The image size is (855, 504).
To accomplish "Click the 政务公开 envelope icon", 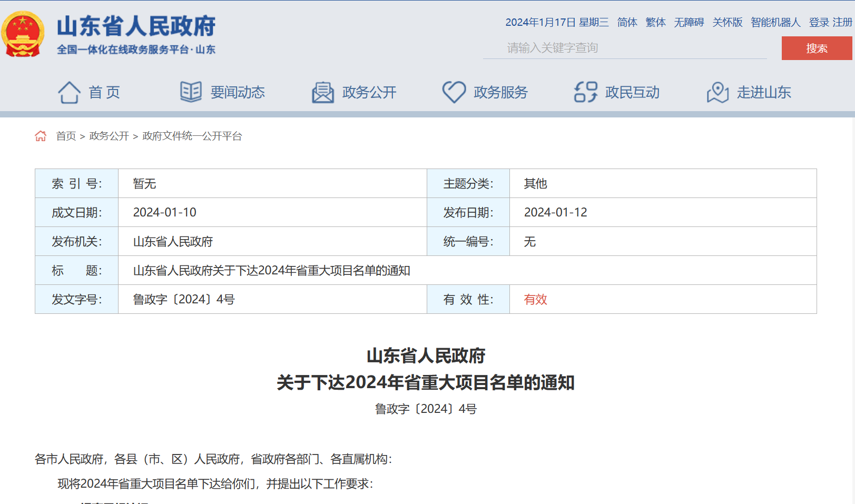I will [x=322, y=91].
